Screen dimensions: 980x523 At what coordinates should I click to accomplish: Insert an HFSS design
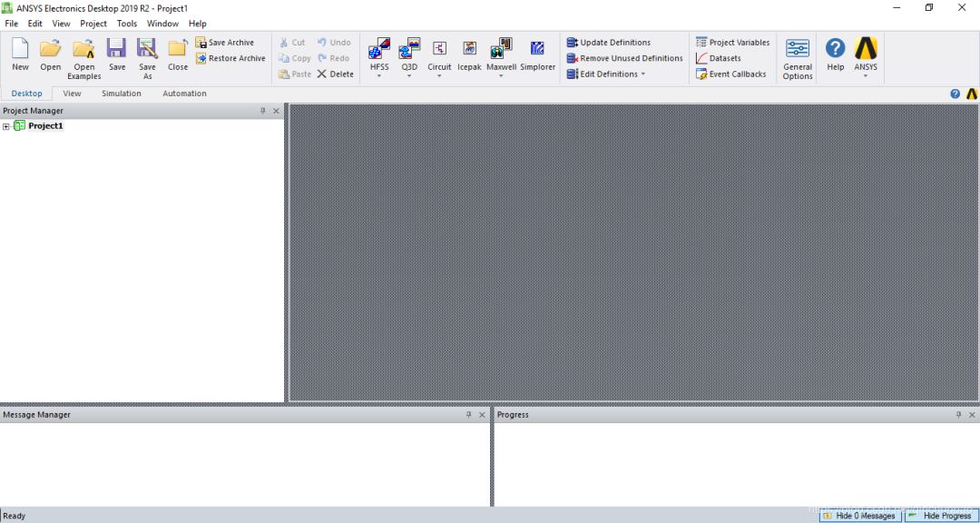point(379,54)
